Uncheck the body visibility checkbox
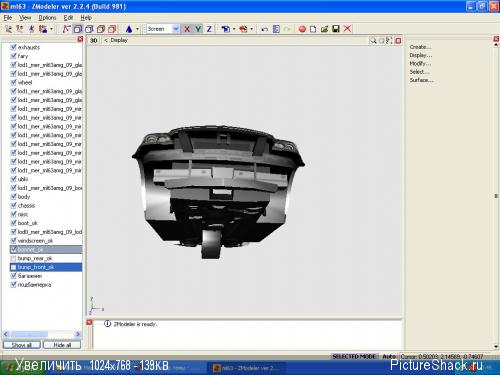This screenshot has height=375, width=500. pyautogui.click(x=13, y=196)
